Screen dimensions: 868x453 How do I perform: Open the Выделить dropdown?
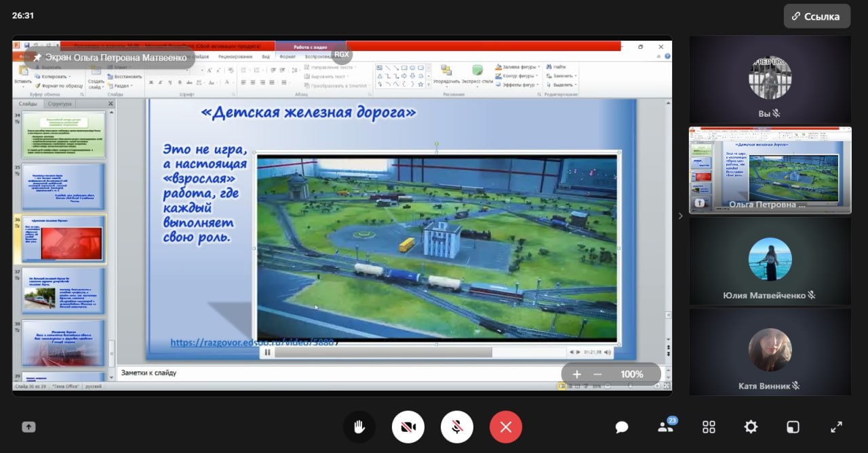[561, 85]
